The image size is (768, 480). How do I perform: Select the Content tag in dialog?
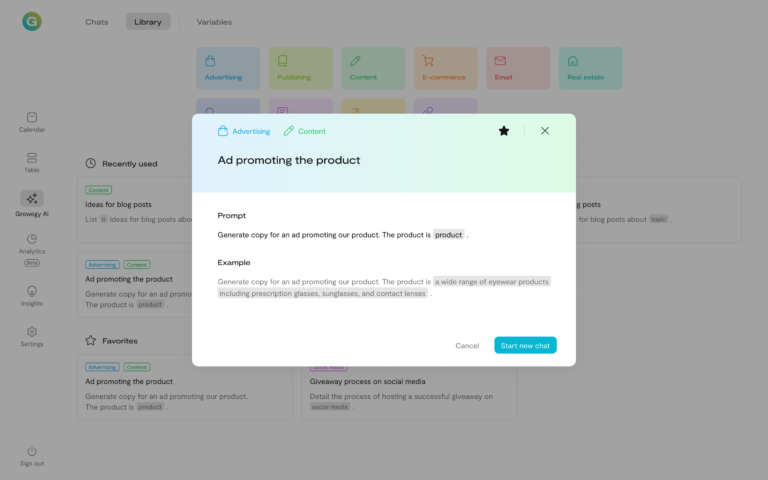click(x=305, y=131)
